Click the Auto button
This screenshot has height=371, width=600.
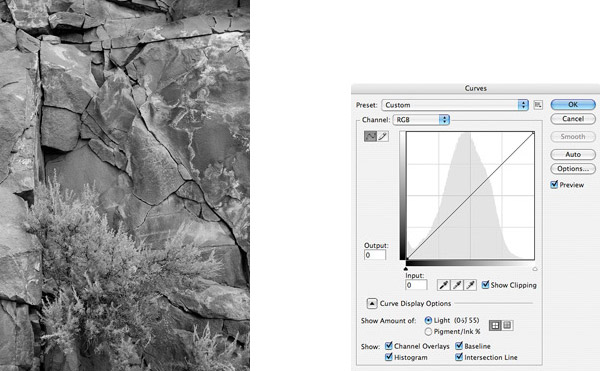(x=573, y=155)
